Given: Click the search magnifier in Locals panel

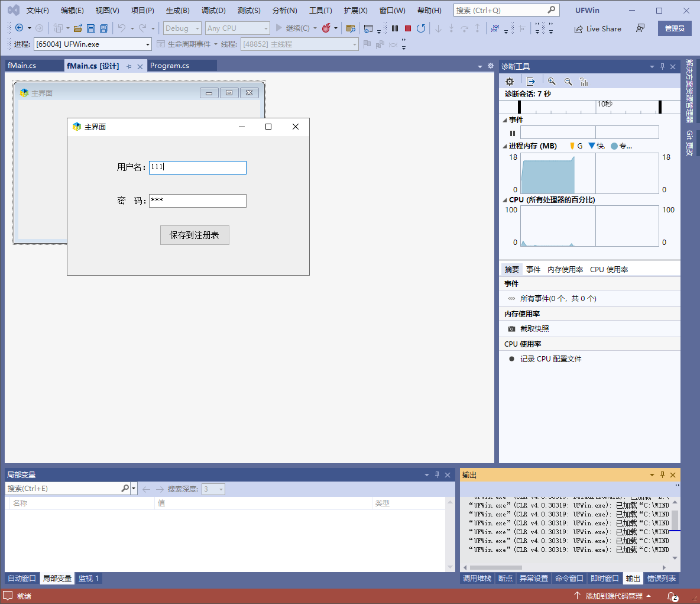Looking at the screenshot, I should pos(125,488).
